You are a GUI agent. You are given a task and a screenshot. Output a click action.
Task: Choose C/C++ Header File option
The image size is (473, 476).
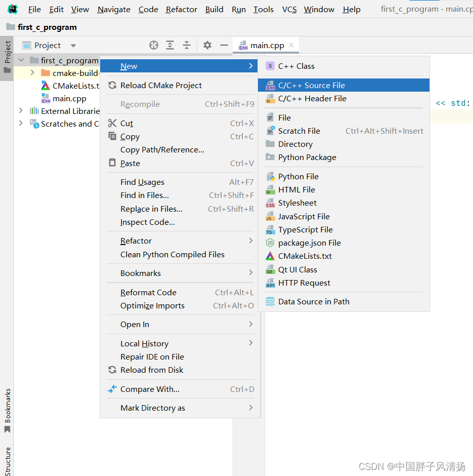click(343, 99)
